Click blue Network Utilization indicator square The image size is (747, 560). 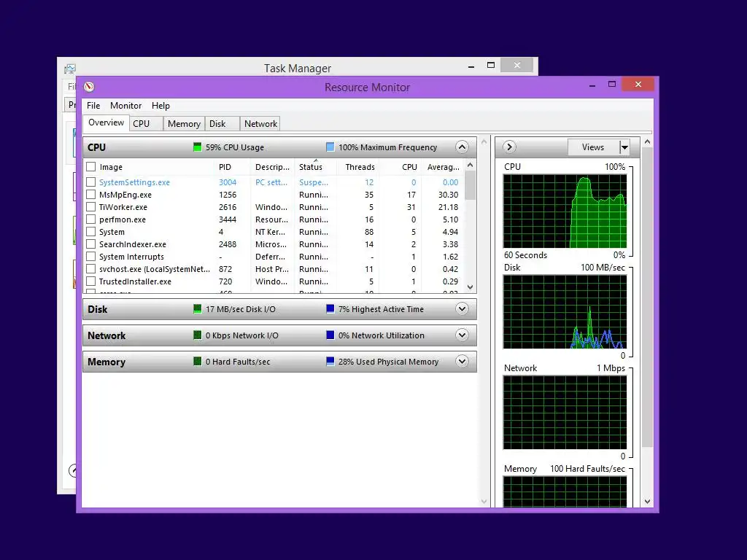pos(330,335)
